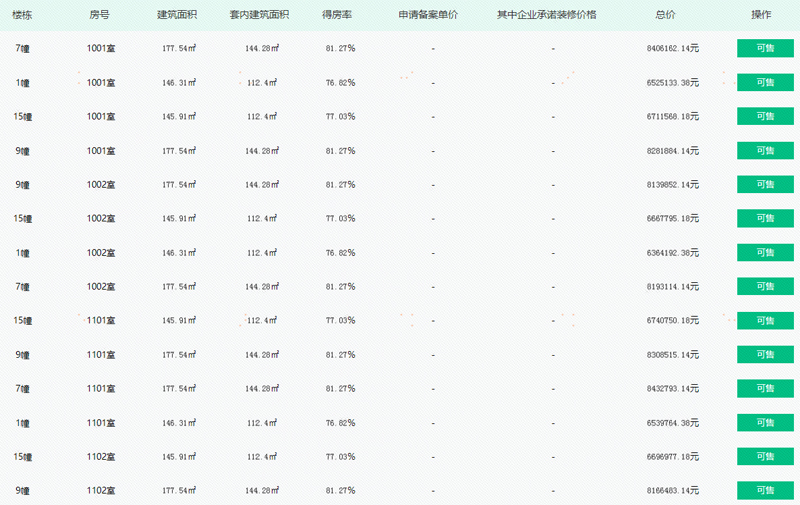The width and height of the screenshot is (800, 505).
Task: Click area 145.91㎡ in 15幢 1001室 row
Action: point(179,116)
